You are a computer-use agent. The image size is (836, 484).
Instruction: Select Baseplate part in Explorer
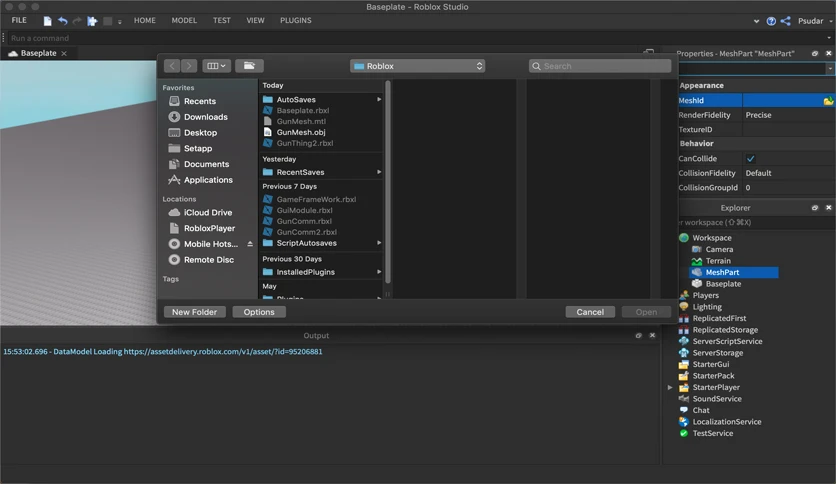pyautogui.click(x=723, y=284)
